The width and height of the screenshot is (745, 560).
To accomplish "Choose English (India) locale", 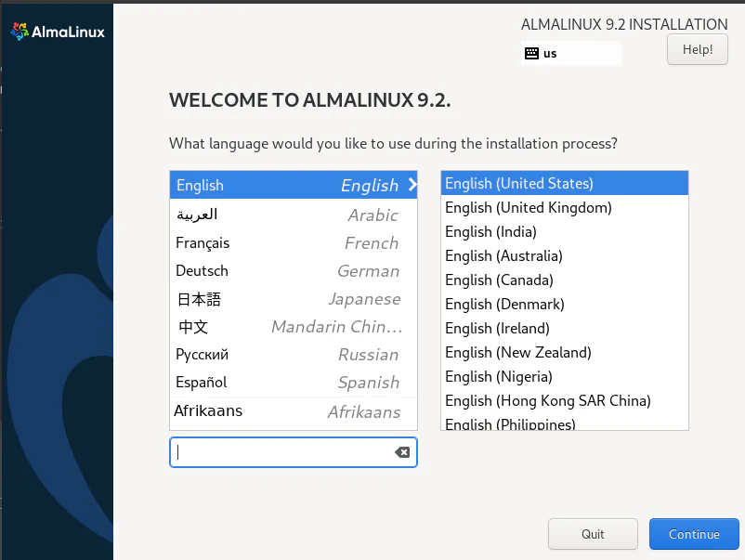I will (565, 232).
